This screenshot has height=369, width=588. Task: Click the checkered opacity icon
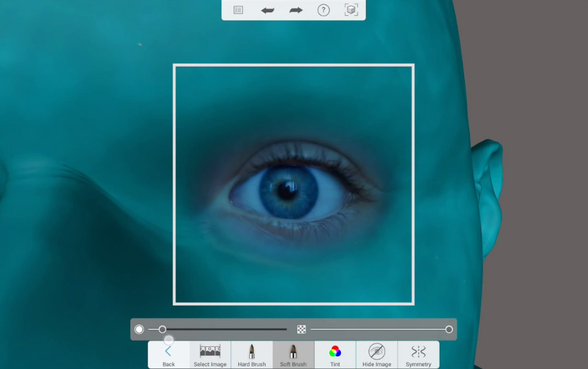pyautogui.click(x=301, y=330)
